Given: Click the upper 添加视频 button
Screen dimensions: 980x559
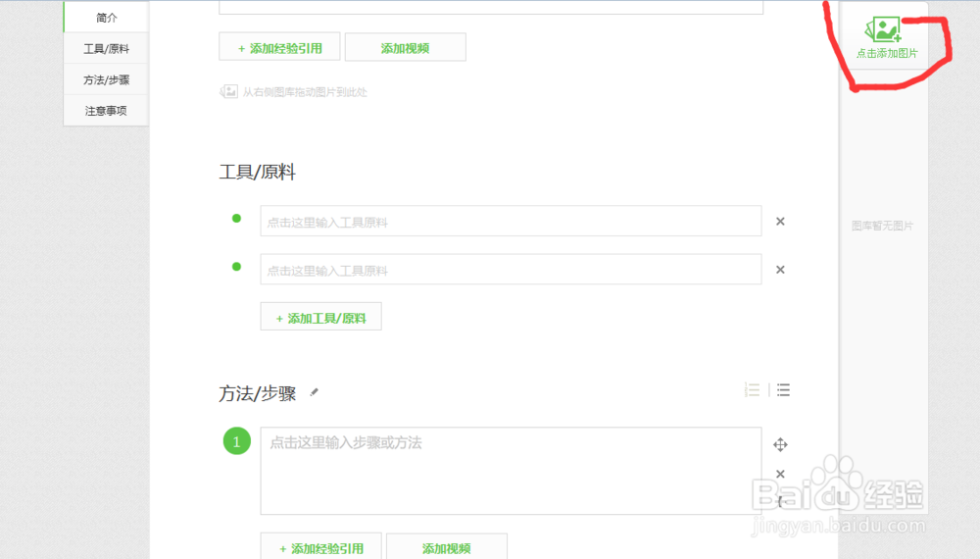Looking at the screenshot, I should (x=405, y=47).
